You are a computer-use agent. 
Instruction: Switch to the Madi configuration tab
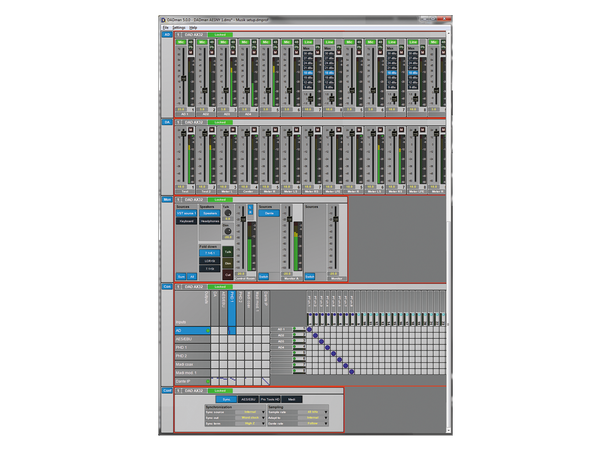click(292, 399)
